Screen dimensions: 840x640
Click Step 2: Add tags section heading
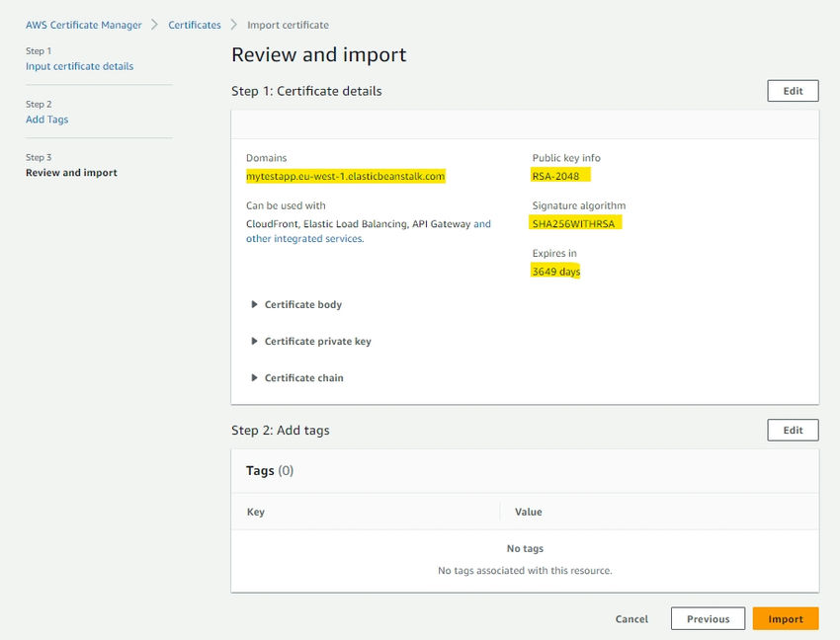pyautogui.click(x=281, y=431)
